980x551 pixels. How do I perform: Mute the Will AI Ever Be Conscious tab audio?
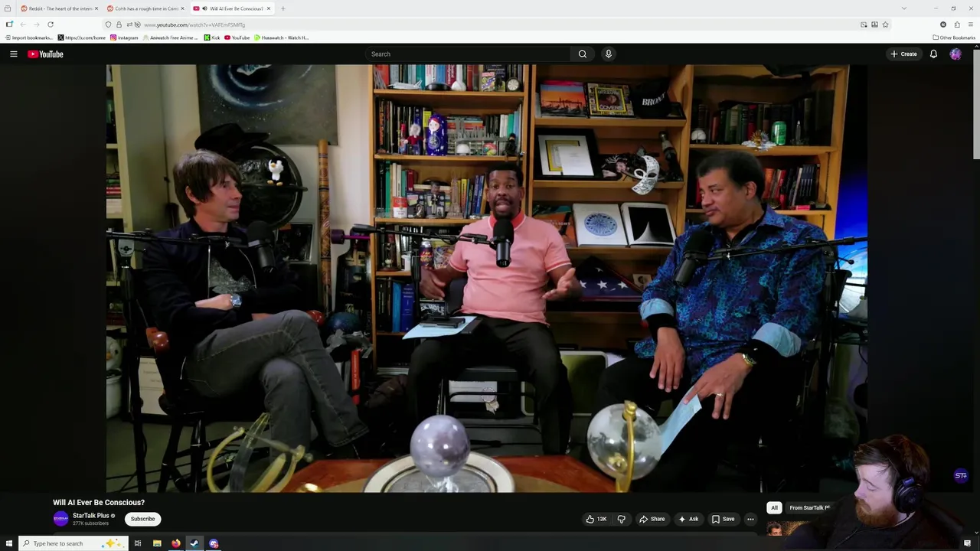click(x=204, y=8)
